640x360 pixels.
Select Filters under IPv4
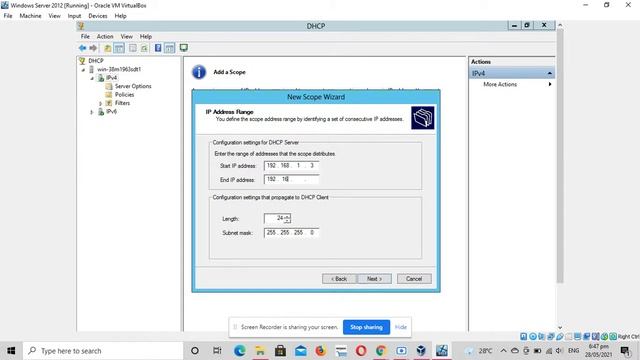tap(122, 103)
